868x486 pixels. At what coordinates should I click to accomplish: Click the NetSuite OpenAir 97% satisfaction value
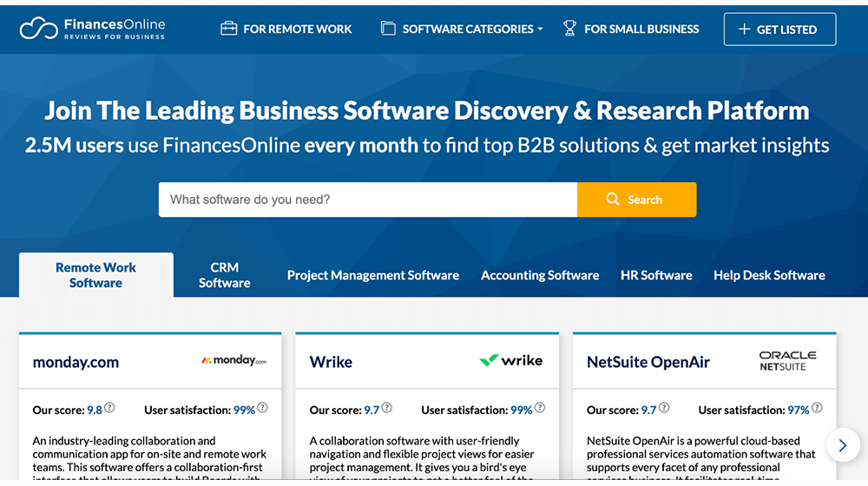(799, 410)
